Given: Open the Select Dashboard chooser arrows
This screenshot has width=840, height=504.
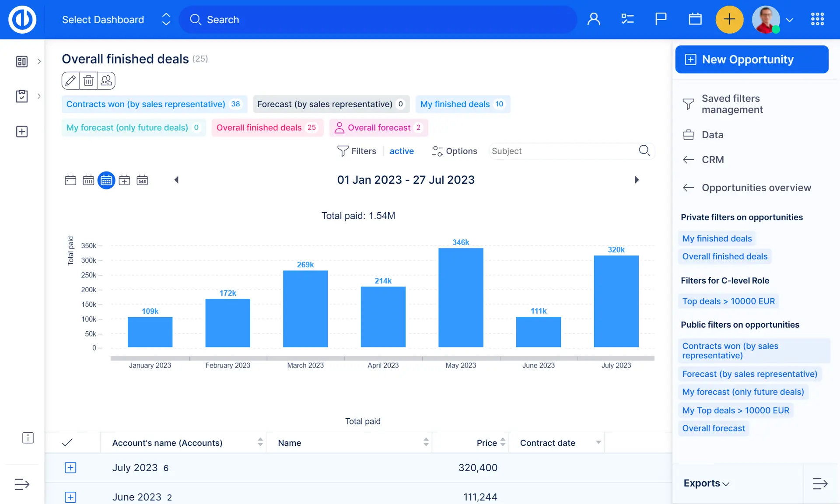Looking at the screenshot, I should pyautogui.click(x=166, y=19).
